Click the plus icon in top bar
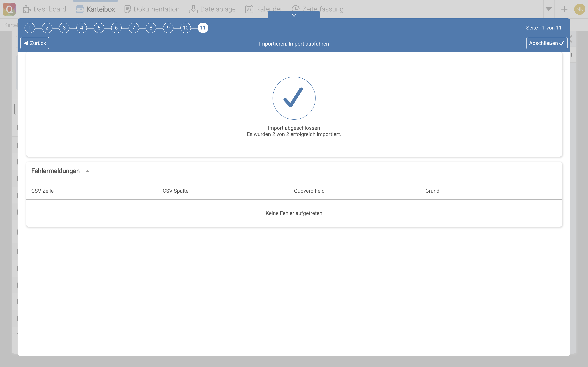 pyautogui.click(x=564, y=9)
